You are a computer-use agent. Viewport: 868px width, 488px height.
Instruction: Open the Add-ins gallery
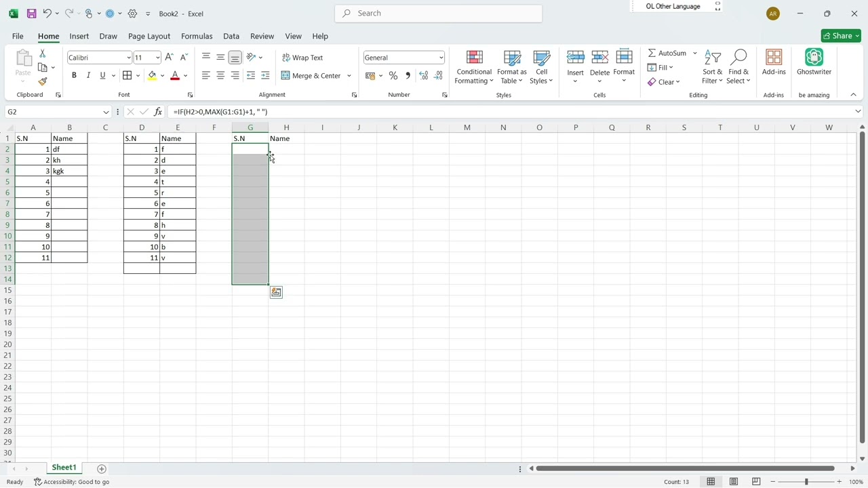[774, 62]
